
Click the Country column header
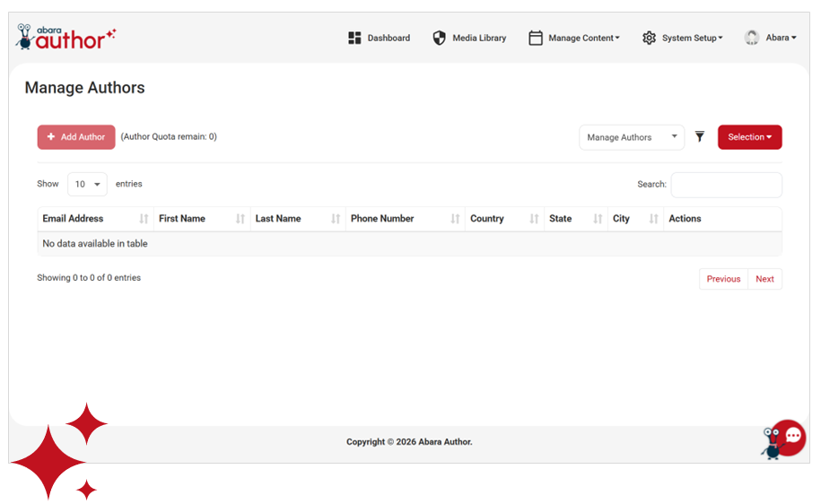(504, 219)
